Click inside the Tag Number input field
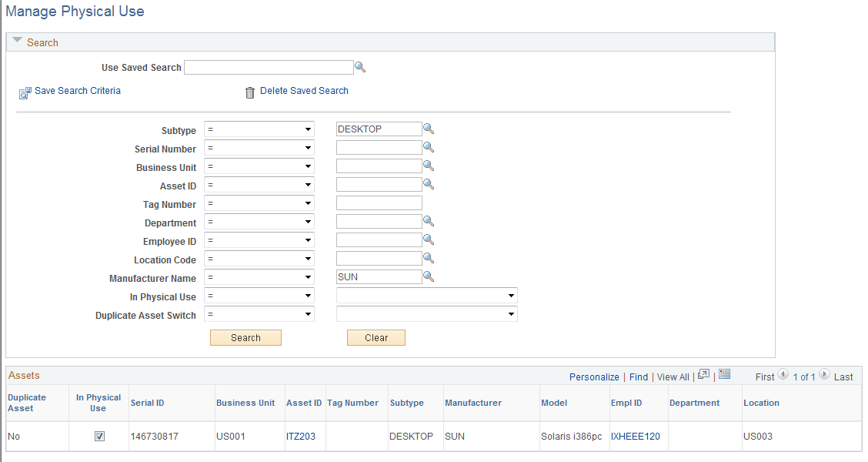Screen dimensions: 868x462 (379, 203)
